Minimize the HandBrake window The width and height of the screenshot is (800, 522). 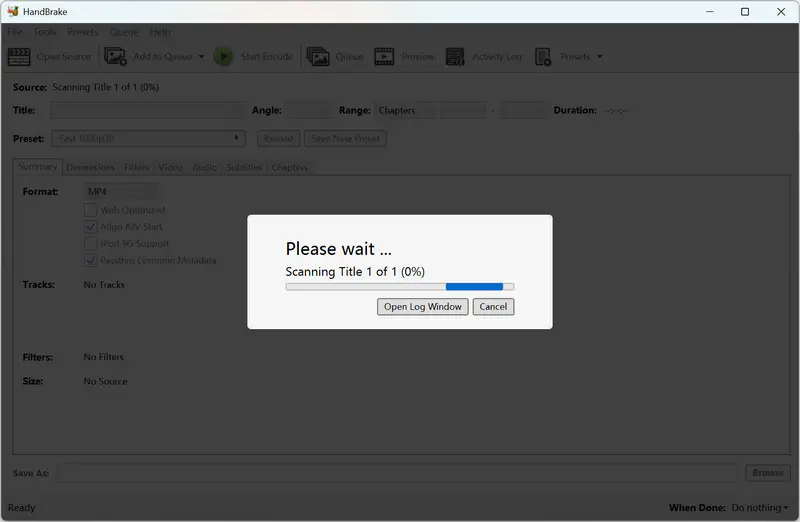coord(710,11)
